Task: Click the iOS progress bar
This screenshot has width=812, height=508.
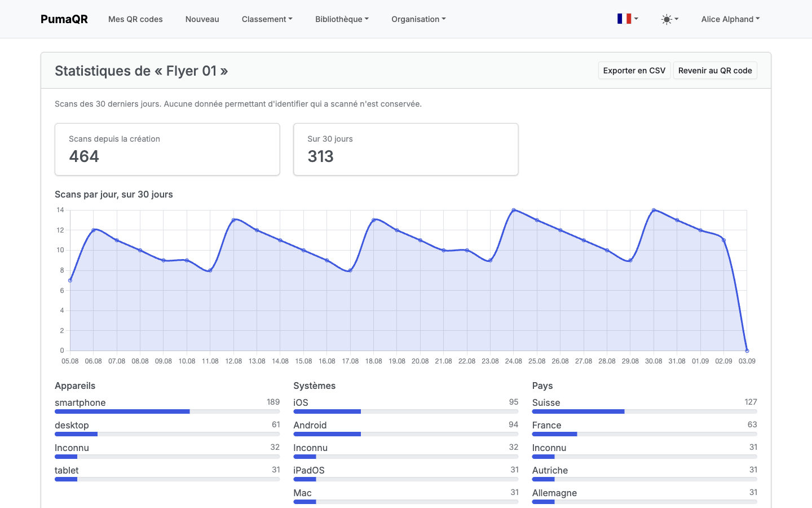Action: [406, 411]
